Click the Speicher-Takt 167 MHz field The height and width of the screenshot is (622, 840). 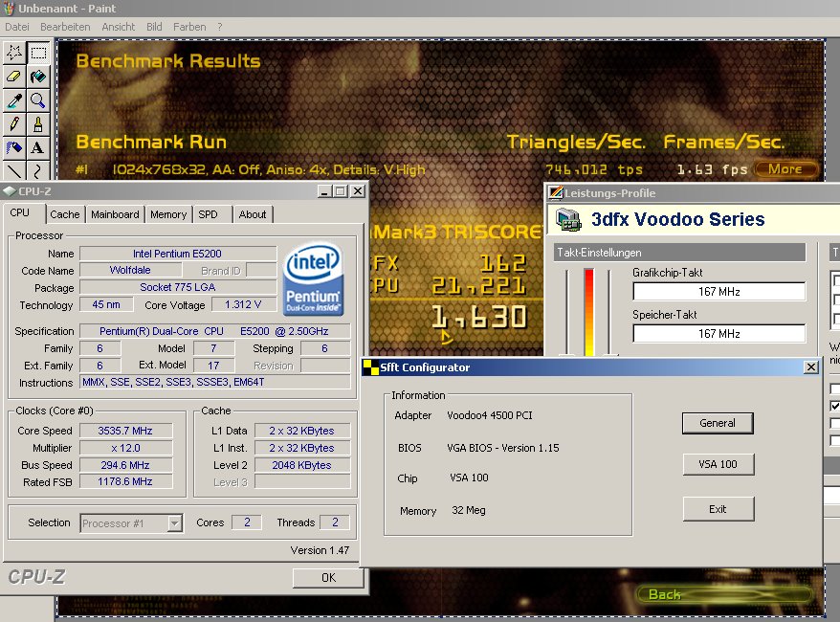tap(718, 333)
